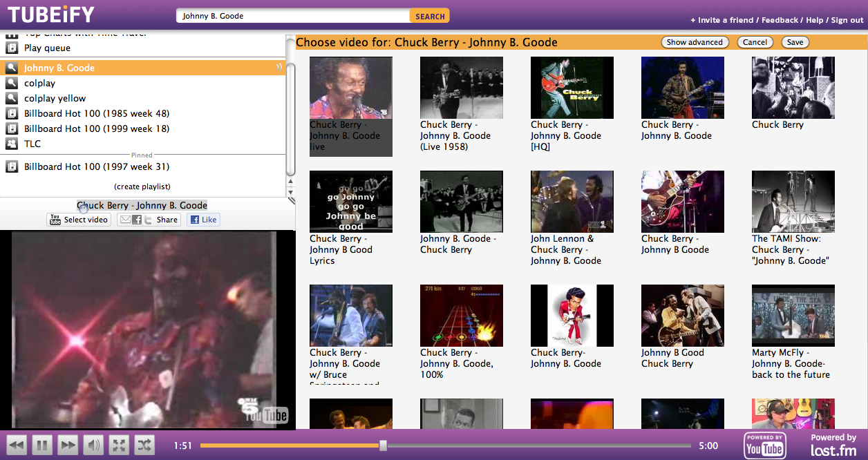Mute the volume speaker icon

click(93, 445)
